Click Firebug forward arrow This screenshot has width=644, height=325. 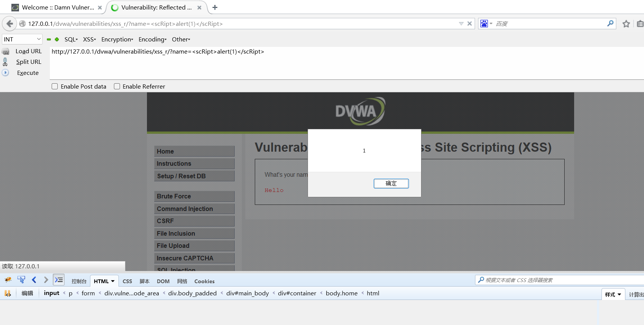coord(46,280)
